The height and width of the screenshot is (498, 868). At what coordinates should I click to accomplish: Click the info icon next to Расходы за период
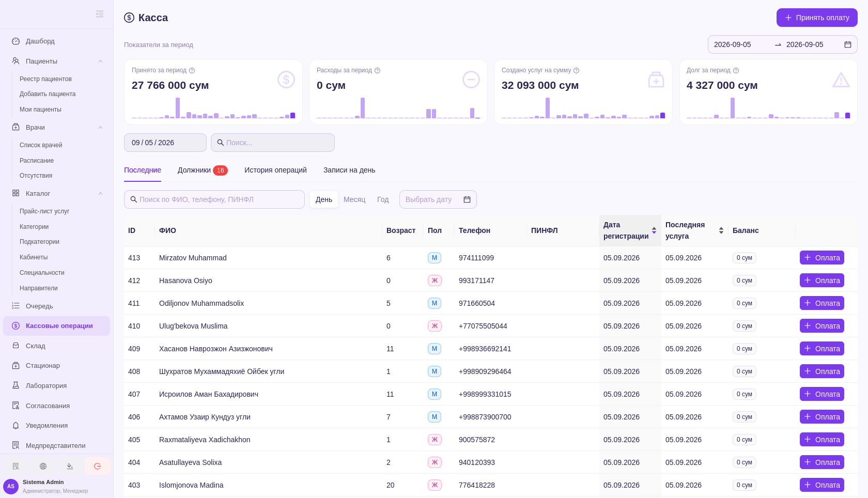(377, 70)
